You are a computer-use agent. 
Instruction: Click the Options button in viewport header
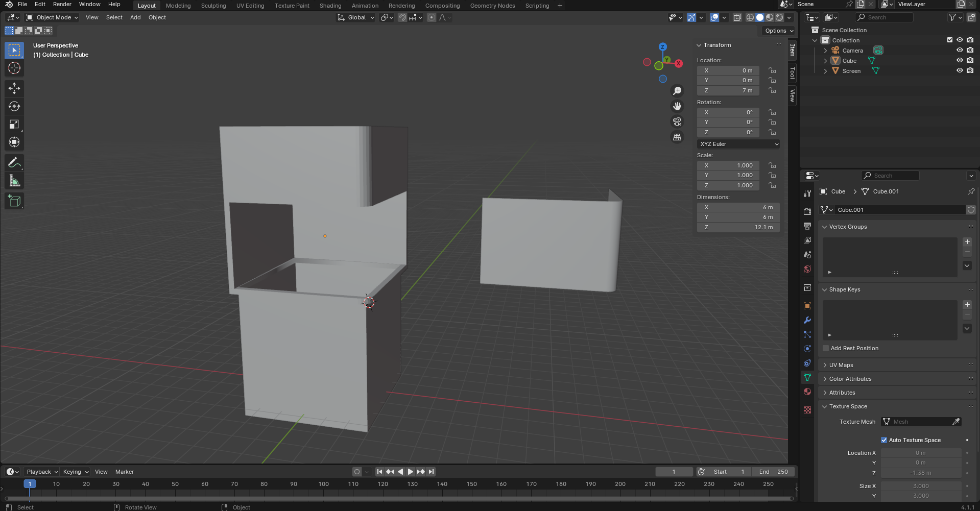[x=778, y=31]
